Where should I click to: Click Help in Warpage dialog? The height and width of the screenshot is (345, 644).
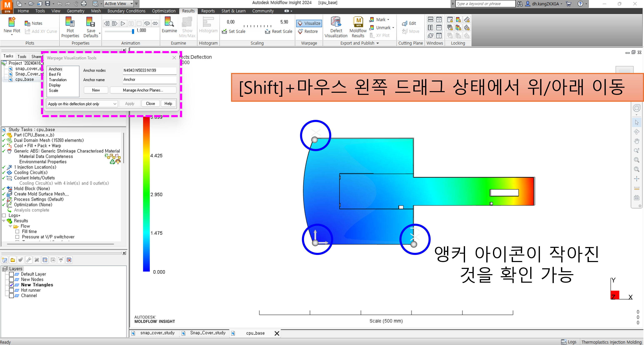(x=168, y=104)
